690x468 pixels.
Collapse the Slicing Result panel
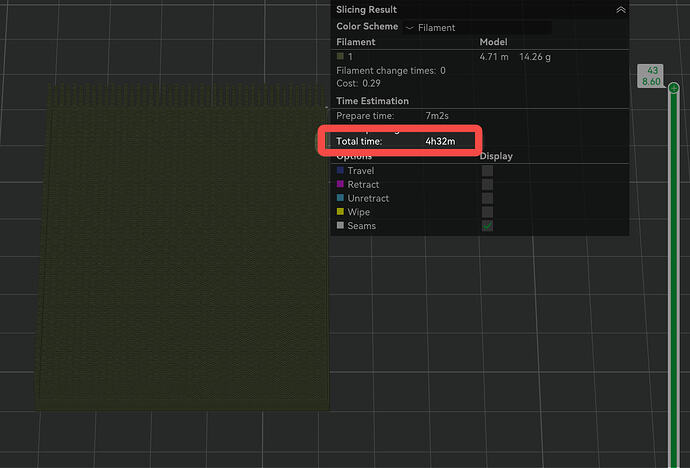click(620, 10)
